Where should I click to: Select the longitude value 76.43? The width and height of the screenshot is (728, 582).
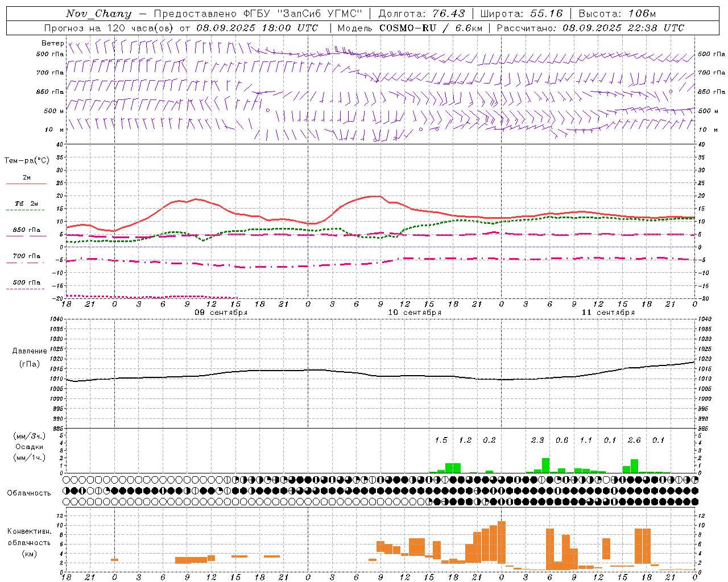coord(448,14)
